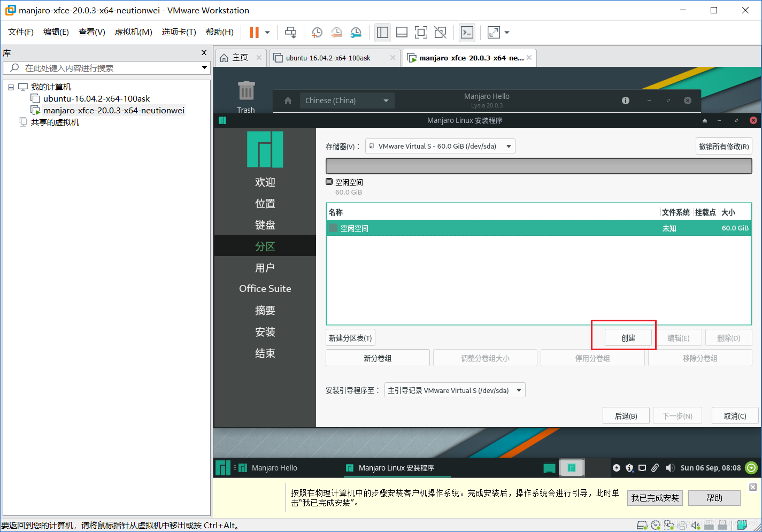762x532 pixels.
Task: Enter full screen mode icon
Action: point(421,33)
